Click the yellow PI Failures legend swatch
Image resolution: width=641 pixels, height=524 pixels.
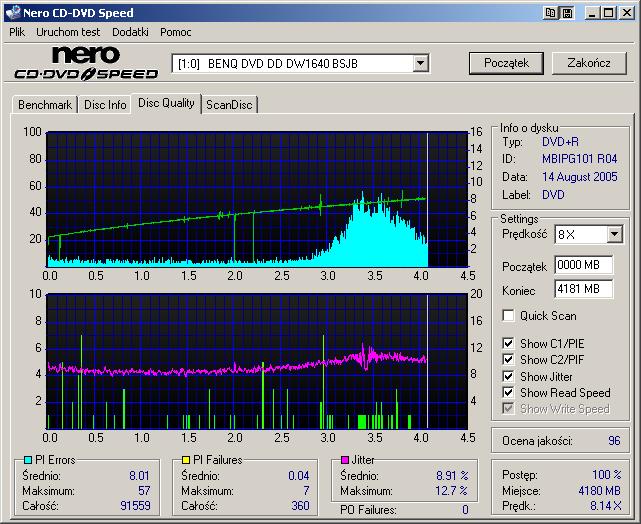point(186,460)
